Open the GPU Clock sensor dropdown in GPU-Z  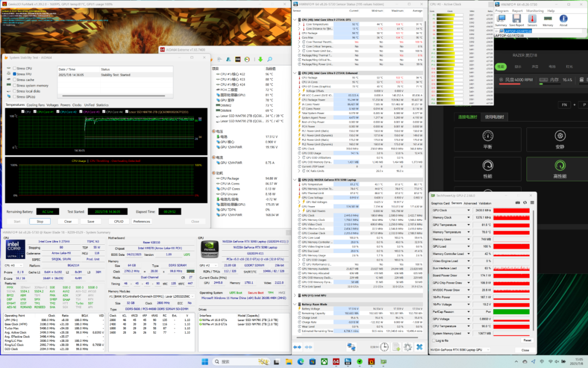[468, 210]
